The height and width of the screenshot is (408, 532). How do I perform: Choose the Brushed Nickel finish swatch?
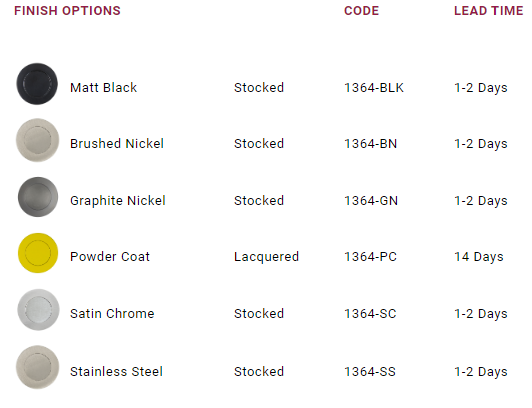(37, 140)
